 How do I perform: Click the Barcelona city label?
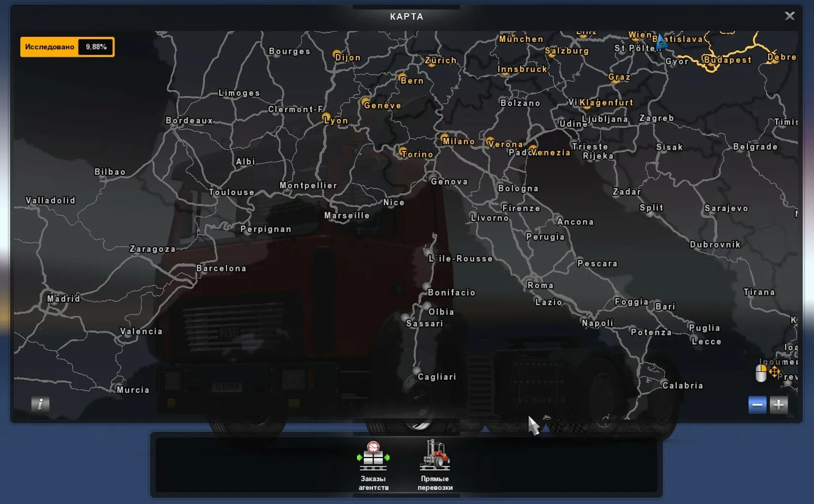pyautogui.click(x=221, y=268)
